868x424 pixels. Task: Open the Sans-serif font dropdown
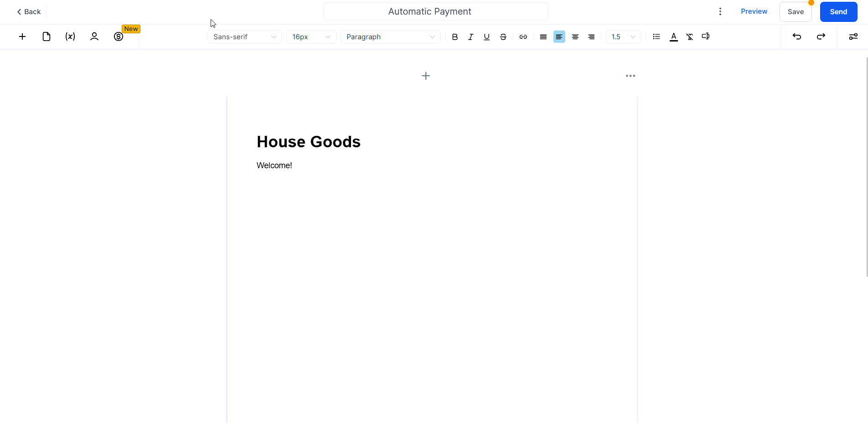point(244,36)
